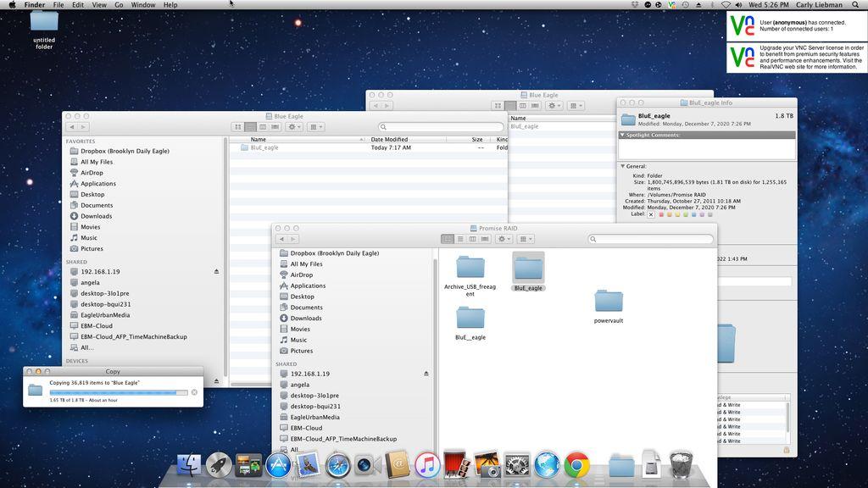This screenshot has height=488, width=868.
Task: Click the Promise RAID window search field
Action: (x=652, y=239)
